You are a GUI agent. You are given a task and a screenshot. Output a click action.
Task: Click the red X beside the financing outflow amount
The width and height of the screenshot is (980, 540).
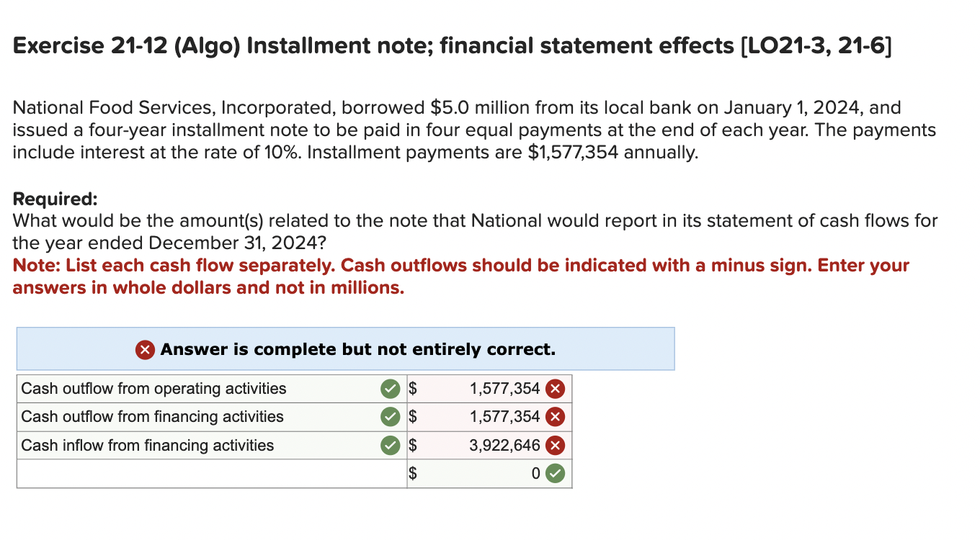[x=556, y=416]
